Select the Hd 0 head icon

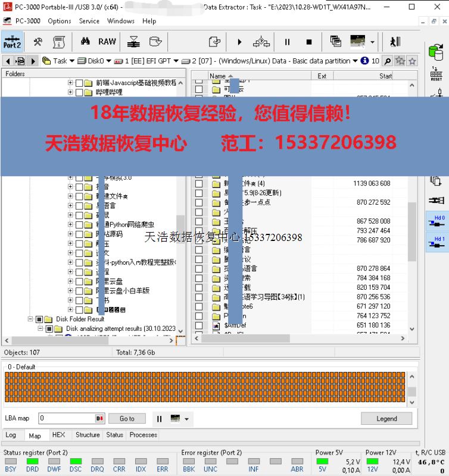pyautogui.click(x=436, y=221)
